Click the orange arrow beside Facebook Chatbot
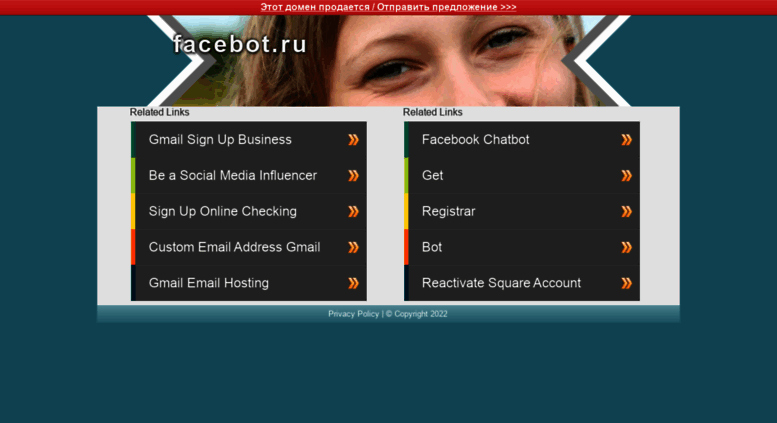The width and height of the screenshot is (777, 423). (627, 140)
